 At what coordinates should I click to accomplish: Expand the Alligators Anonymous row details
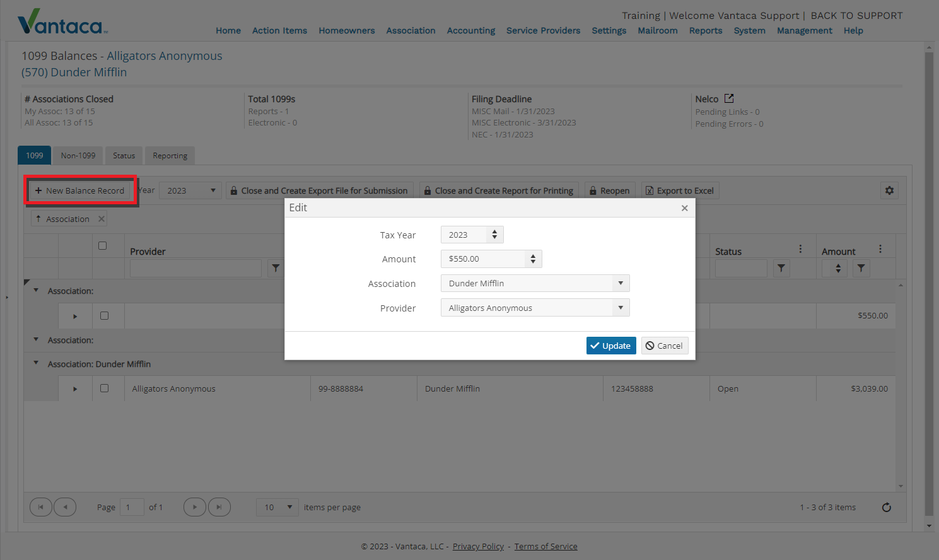(75, 389)
